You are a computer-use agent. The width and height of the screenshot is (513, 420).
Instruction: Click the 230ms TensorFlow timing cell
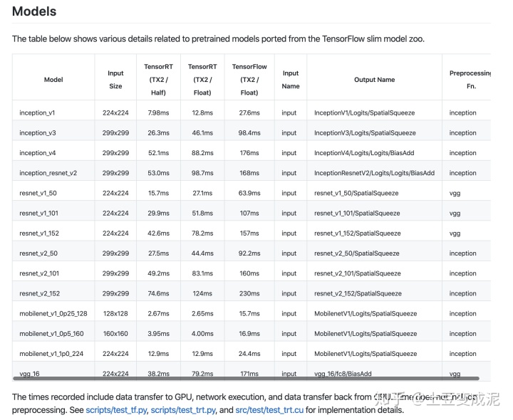point(249,293)
